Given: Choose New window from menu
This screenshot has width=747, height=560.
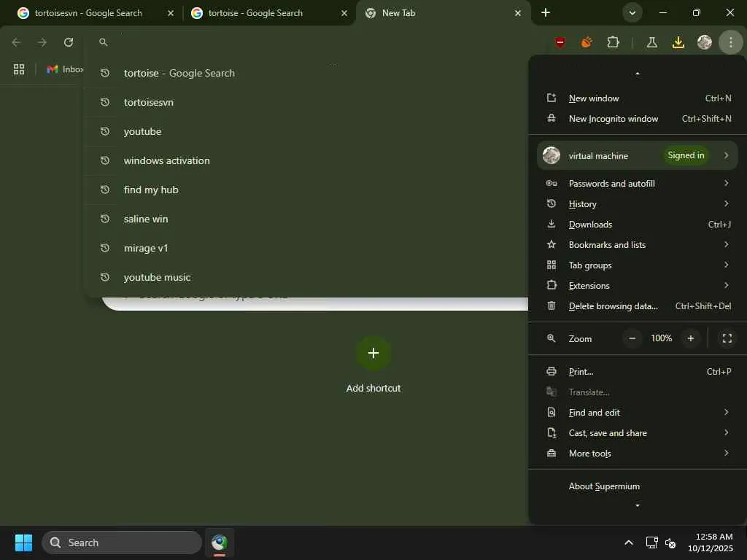Looking at the screenshot, I should 638,98.
